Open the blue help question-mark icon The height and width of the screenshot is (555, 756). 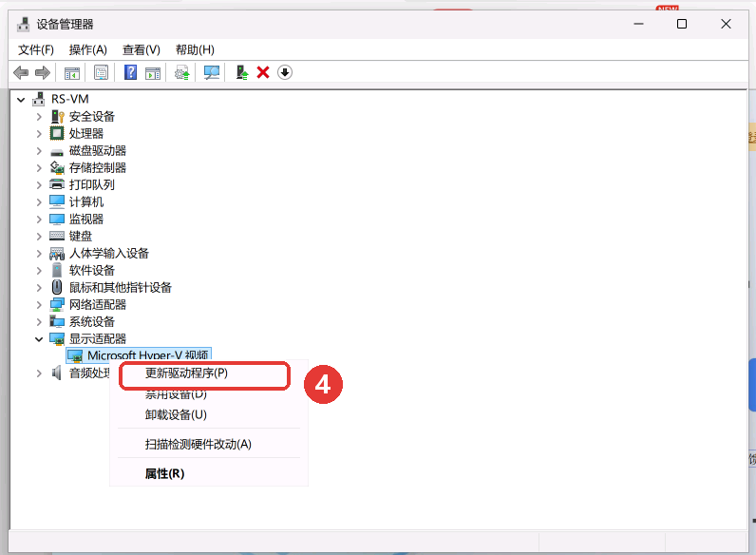point(131,73)
